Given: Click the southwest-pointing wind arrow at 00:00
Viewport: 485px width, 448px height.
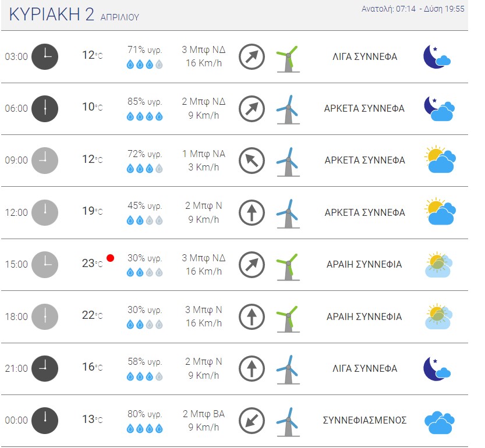Looking at the screenshot, I should pyautogui.click(x=252, y=421).
